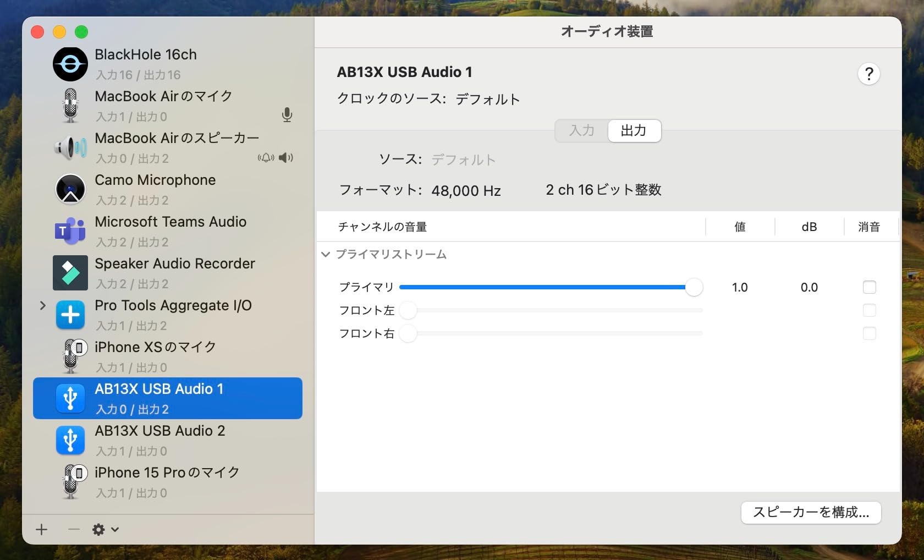Enable mute for フロント左 channel
This screenshot has height=560, width=924.
(x=870, y=310)
